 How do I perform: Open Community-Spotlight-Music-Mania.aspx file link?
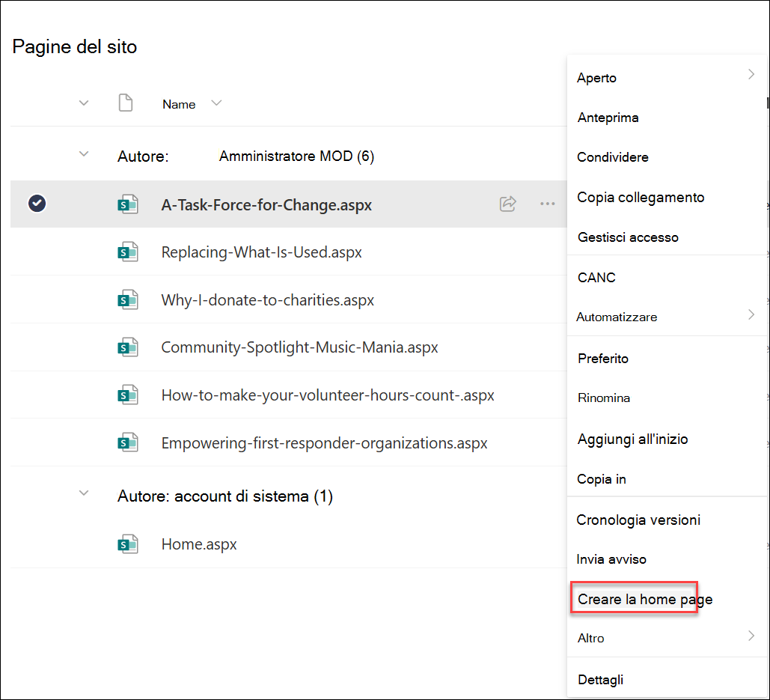[299, 347]
